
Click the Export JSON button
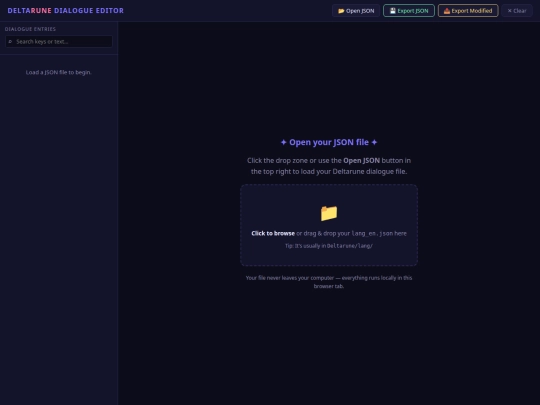tap(409, 11)
